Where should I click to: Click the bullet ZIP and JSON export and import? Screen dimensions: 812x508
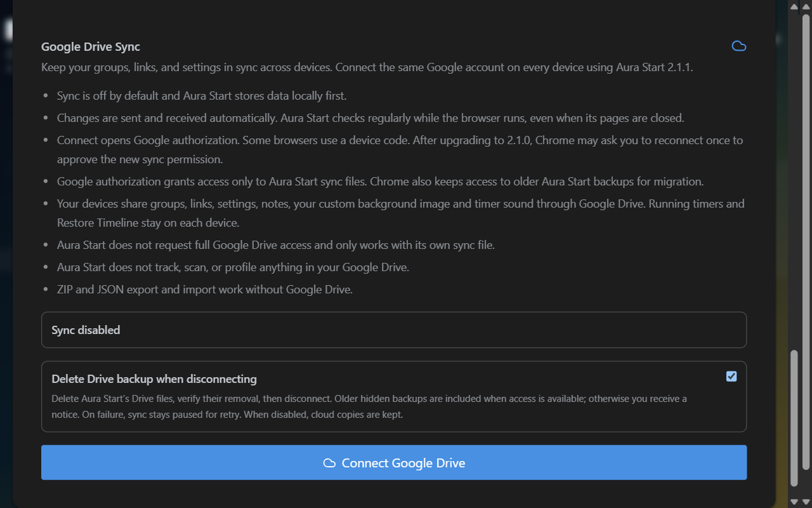click(205, 290)
